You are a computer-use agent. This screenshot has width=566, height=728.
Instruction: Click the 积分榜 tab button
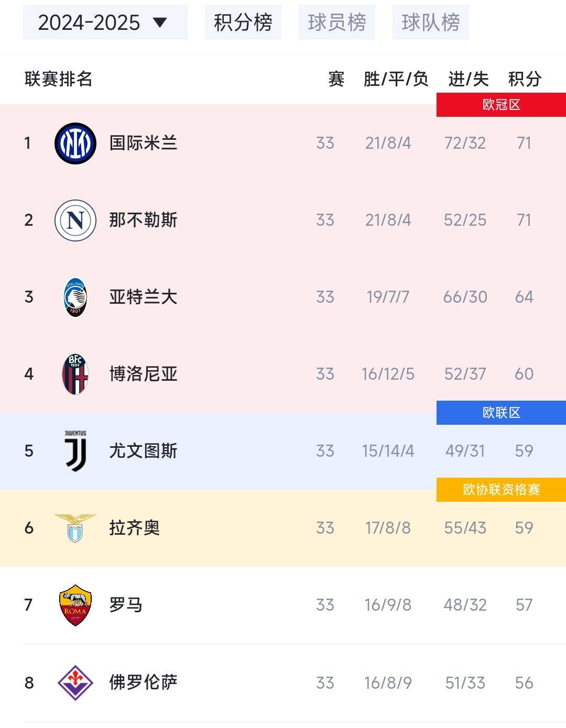coord(243,23)
